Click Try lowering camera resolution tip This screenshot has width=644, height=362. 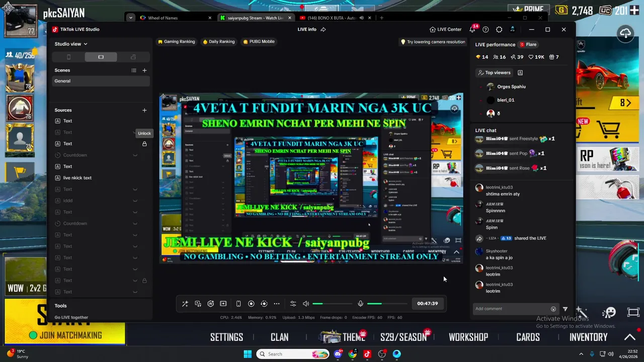(433, 42)
